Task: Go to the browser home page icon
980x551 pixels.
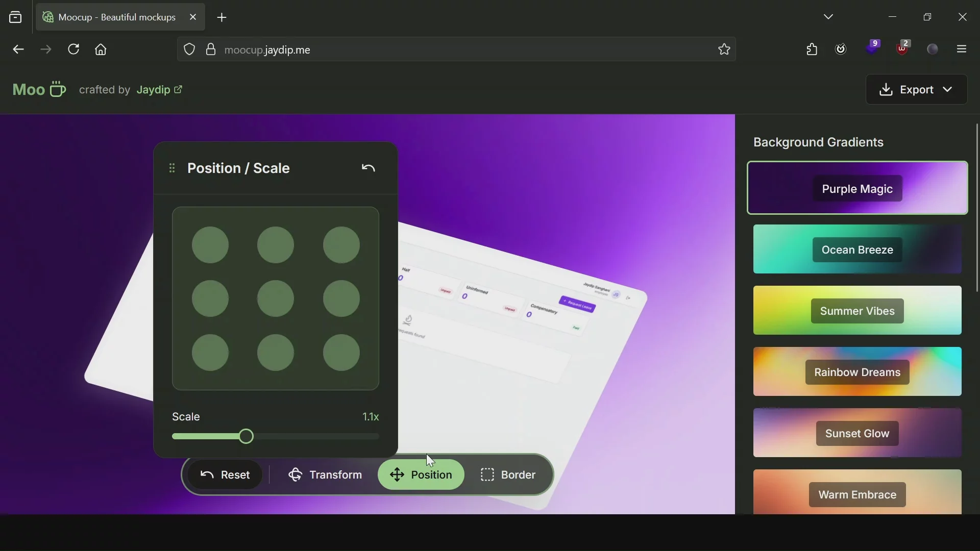Action: [101, 49]
